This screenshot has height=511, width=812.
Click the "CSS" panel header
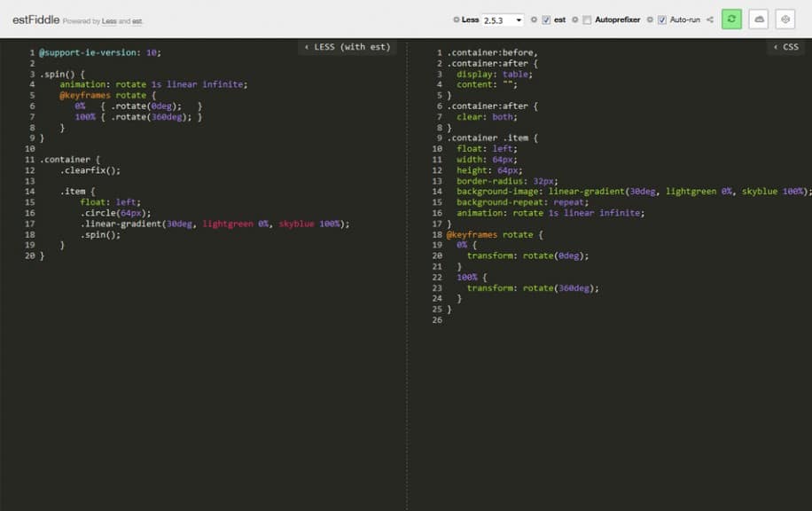point(792,47)
